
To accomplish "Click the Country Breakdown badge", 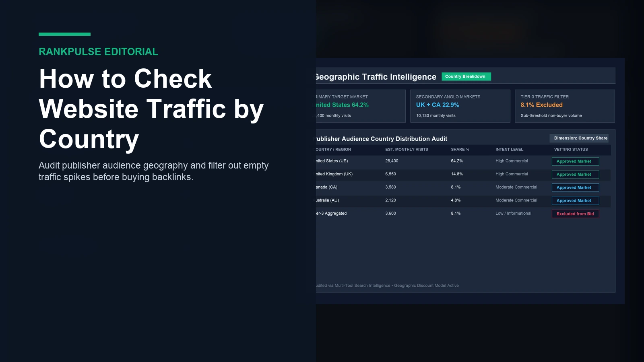I will click(466, 76).
